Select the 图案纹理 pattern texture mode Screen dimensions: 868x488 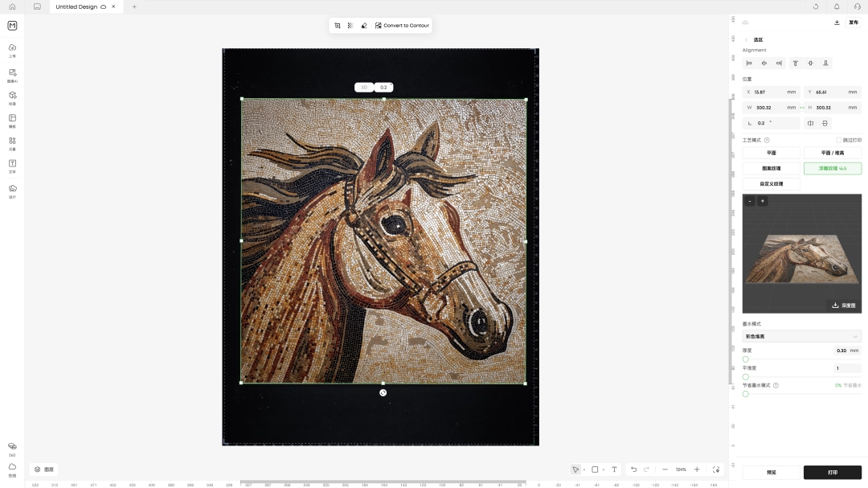pyautogui.click(x=771, y=168)
